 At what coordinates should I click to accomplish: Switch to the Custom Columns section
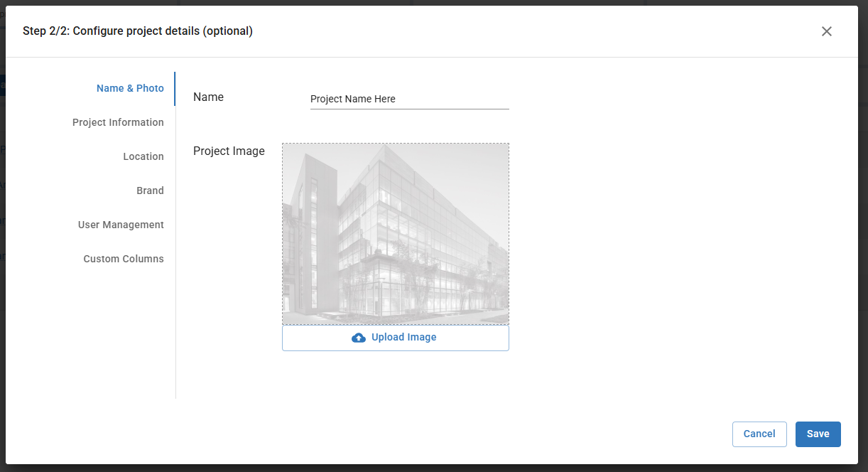point(124,259)
